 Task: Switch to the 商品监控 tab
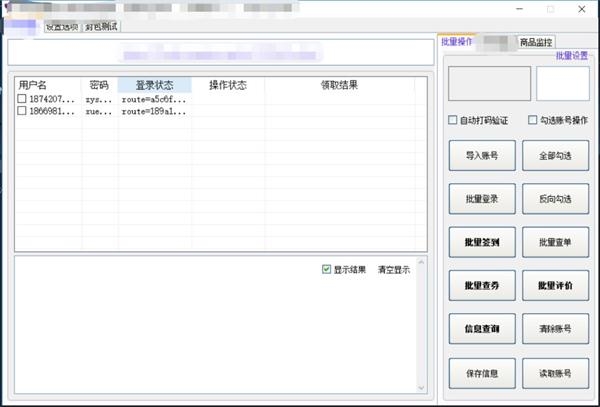click(x=535, y=42)
